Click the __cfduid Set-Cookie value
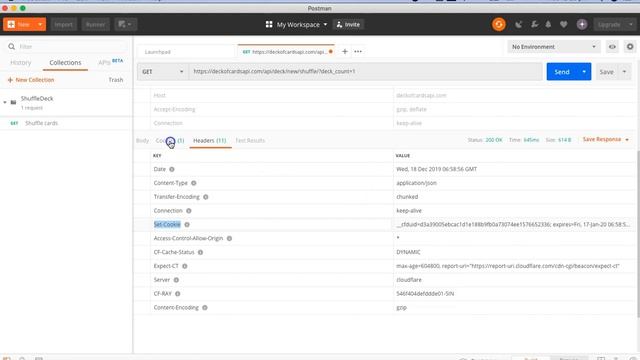The height and width of the screenshot is (360, 640). coord(513,224)
